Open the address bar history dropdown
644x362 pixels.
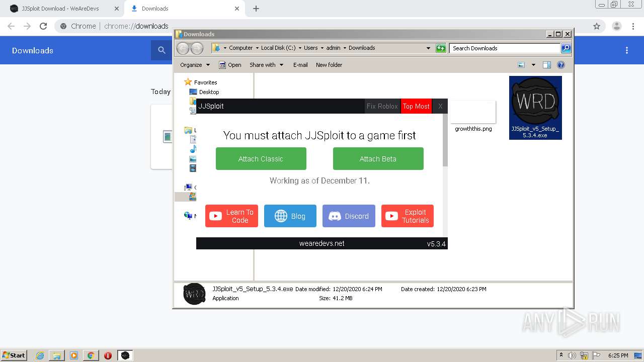[428, 48]
